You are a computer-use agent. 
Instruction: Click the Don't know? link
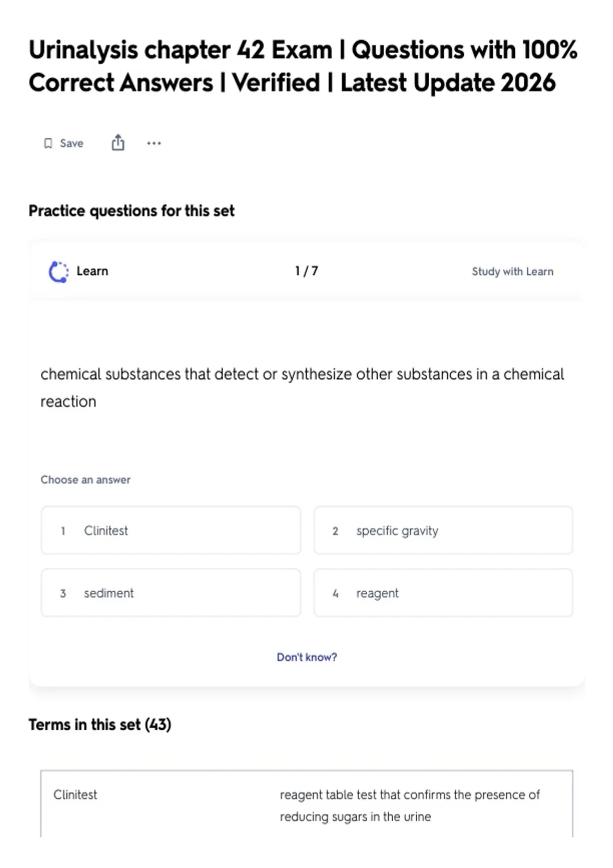click(x=306, y=657)
